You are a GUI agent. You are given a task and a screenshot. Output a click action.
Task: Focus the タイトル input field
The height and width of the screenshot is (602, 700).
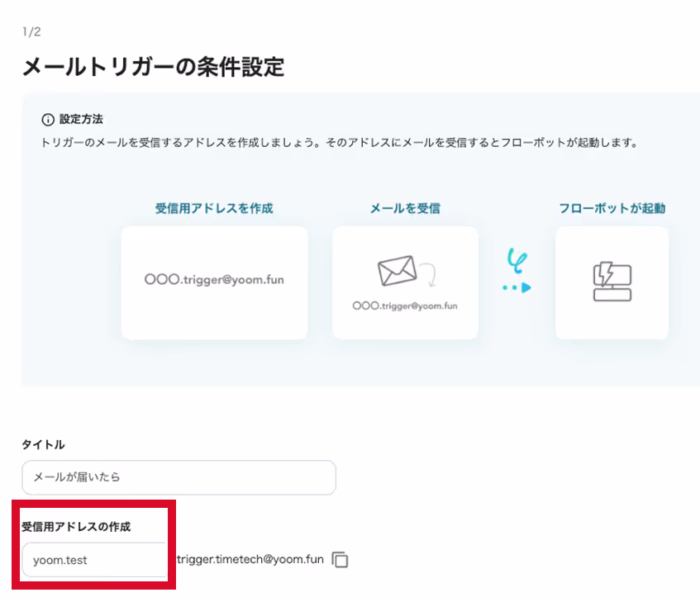[x=179, y=477]
